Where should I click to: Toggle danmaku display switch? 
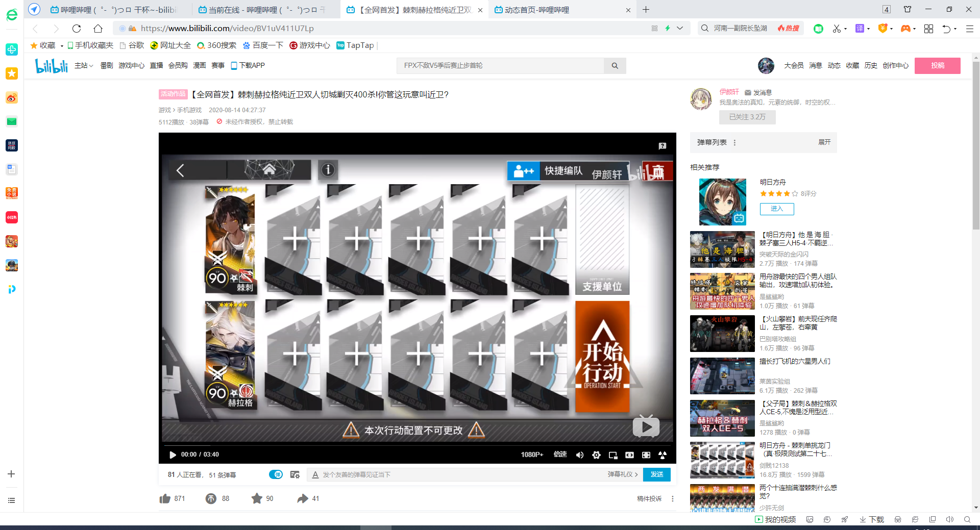pos(276,474)
